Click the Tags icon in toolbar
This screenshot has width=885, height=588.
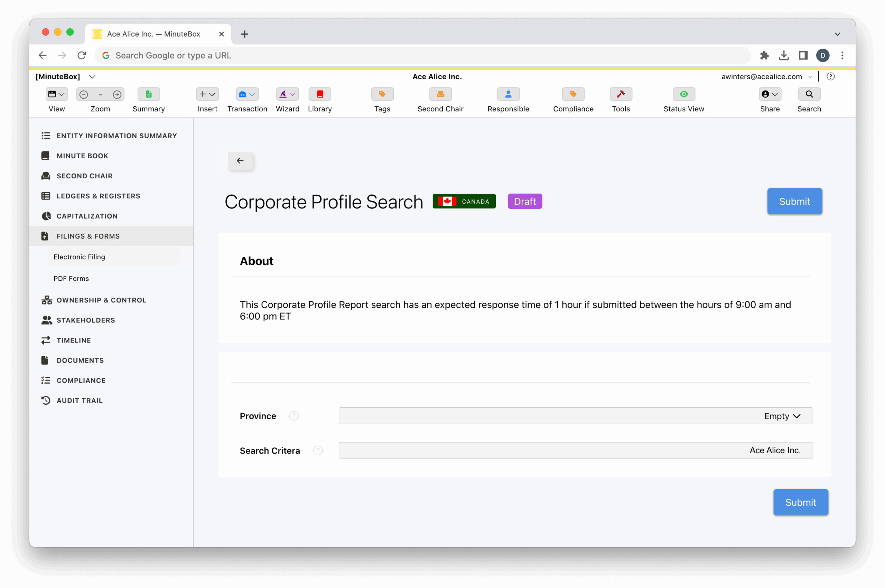382,94
